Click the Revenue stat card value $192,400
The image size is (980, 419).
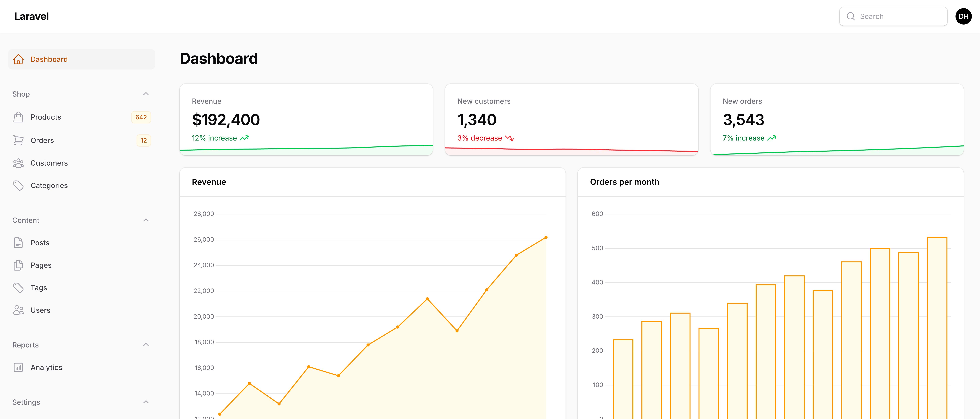226,120
